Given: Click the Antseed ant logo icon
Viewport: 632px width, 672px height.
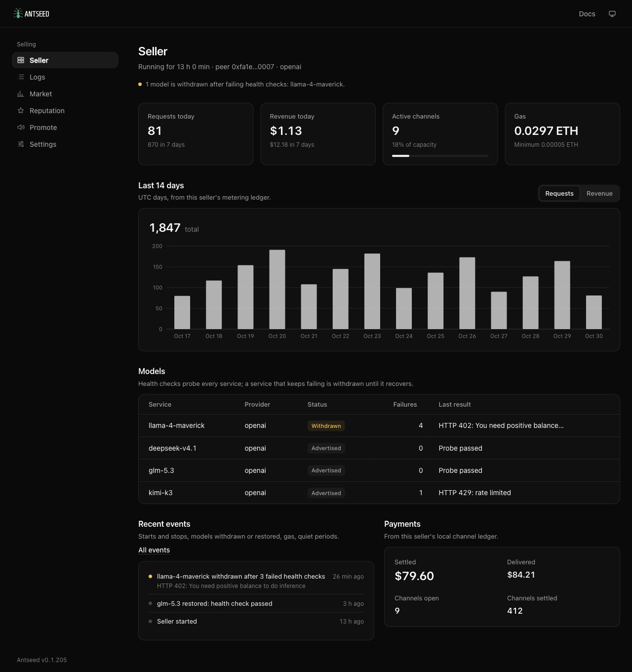Looking at the screenshot, I should [x=18, y=13].
